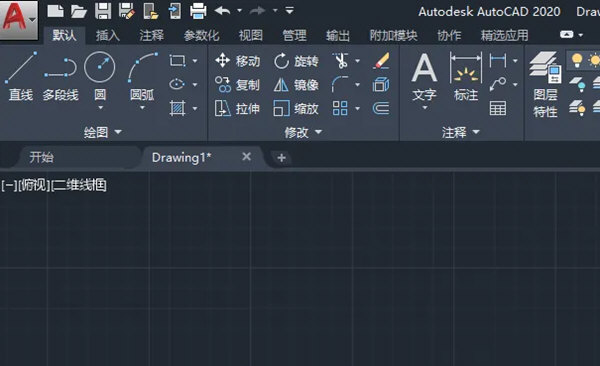Open from Web & Mobile icon
Screen dimensions: 600x366
(x=151, y=11)
